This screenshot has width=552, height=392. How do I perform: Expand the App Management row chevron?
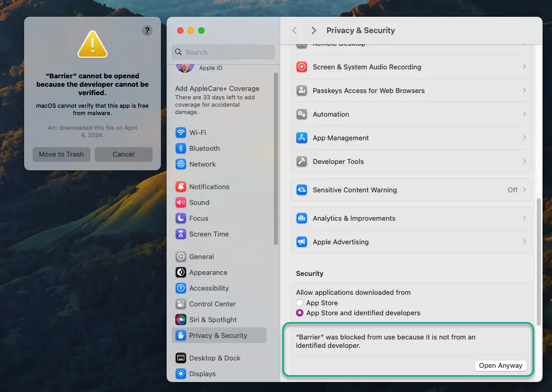524,137
